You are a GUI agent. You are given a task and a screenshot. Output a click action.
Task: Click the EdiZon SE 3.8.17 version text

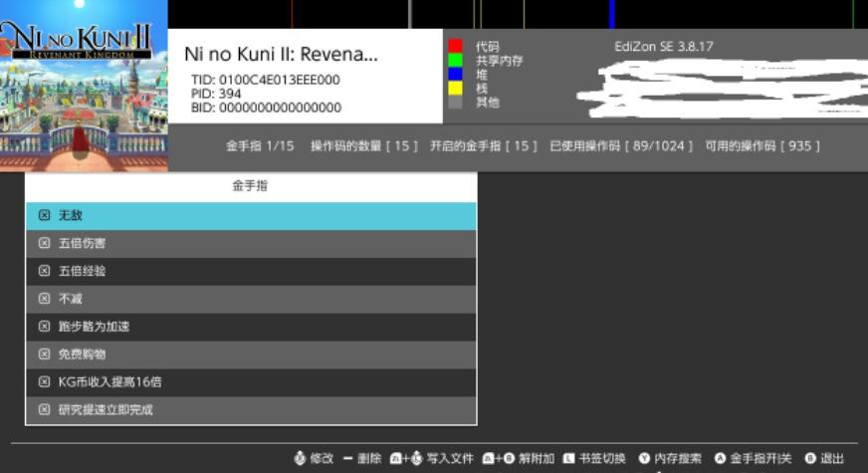click(x=664, y=47)
